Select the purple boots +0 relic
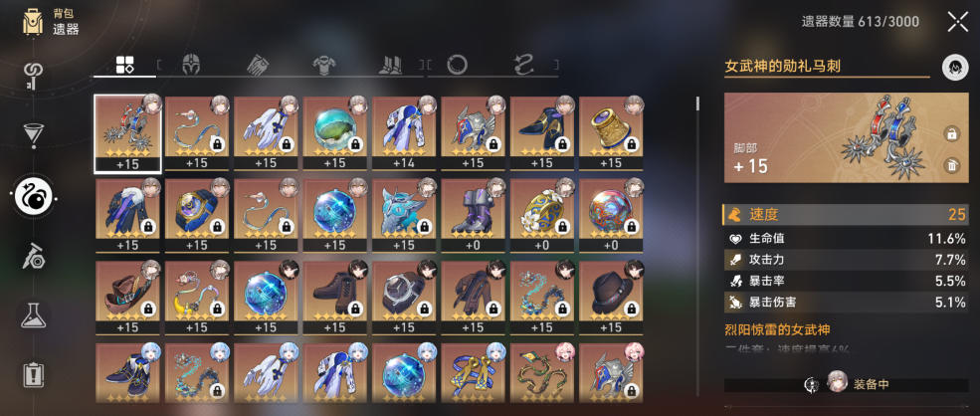 pyautogui.click(x=473, y=215)
